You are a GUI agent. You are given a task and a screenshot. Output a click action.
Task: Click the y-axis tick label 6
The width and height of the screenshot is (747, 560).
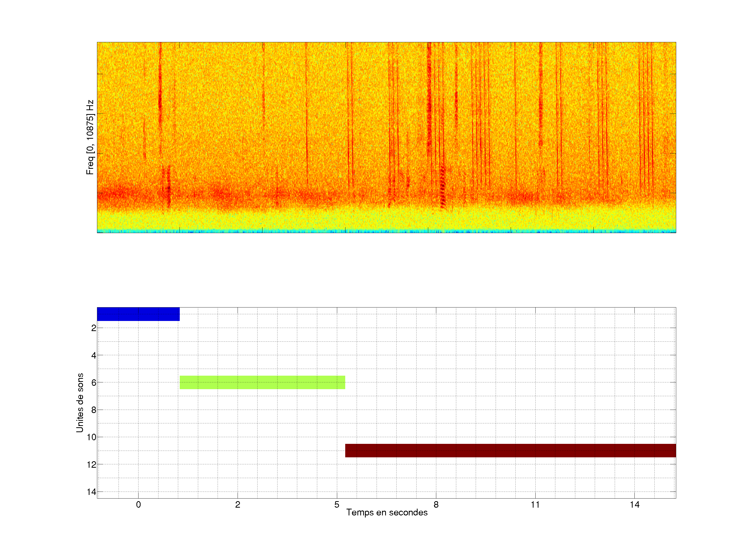click(x=94, y=383)
